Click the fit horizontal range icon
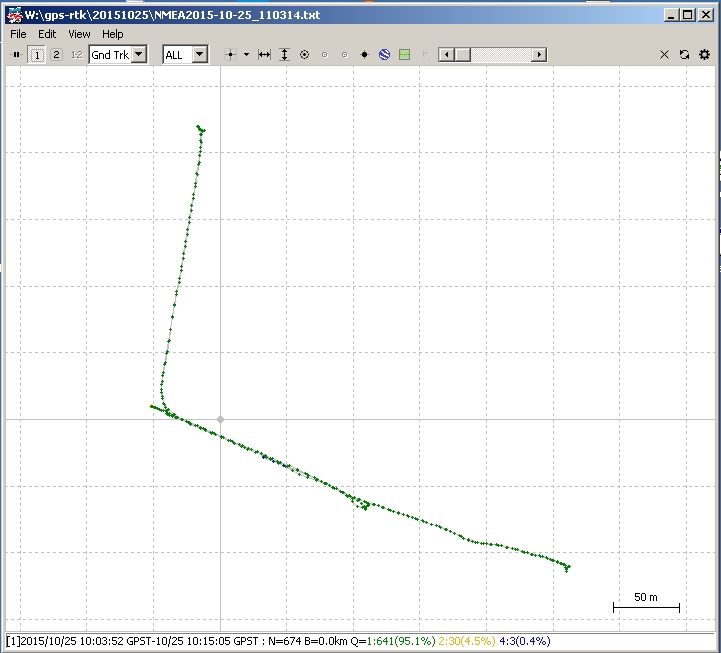Viewport: 721px width, 653px height. pyautogui.click(x=264, y=55)
